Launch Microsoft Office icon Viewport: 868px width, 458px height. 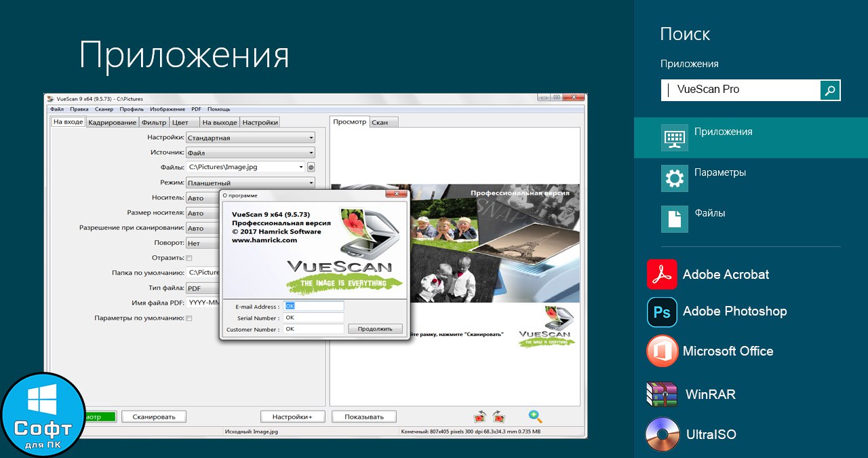point(662,351)
